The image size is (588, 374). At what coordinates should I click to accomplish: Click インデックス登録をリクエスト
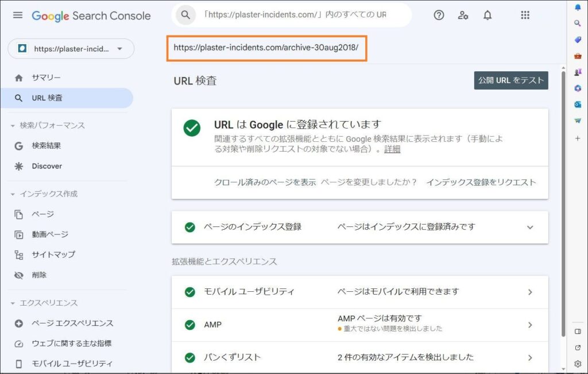click(481, 182)
